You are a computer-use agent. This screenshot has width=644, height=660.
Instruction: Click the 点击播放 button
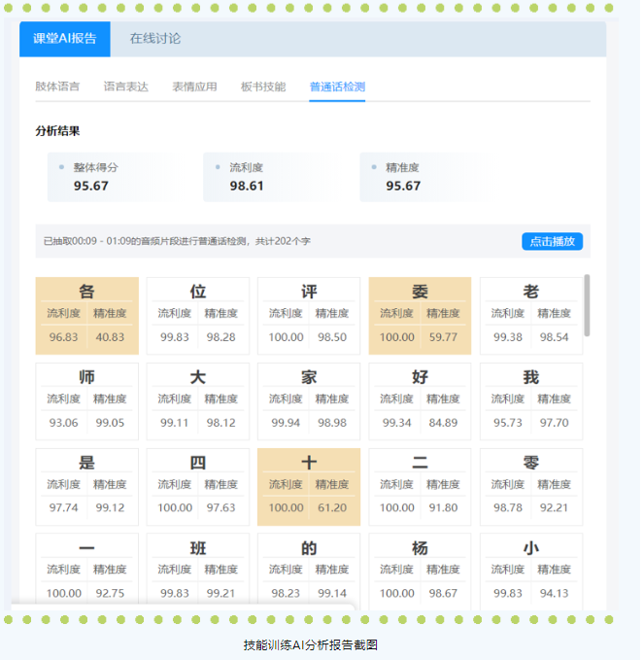click(x=552, y=241)
